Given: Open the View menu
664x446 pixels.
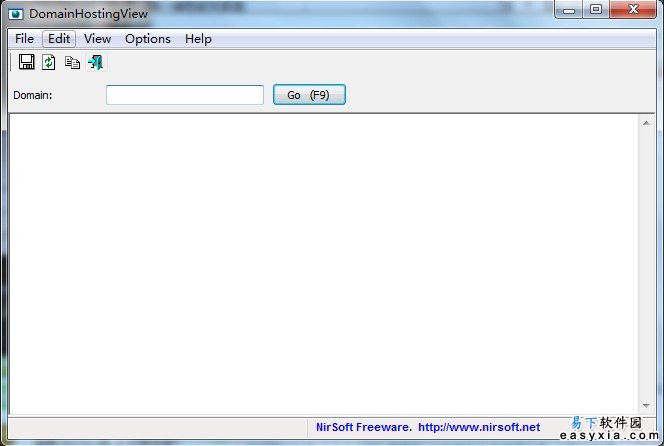Looking at the screenshot, I should click(x=97, y=39).
